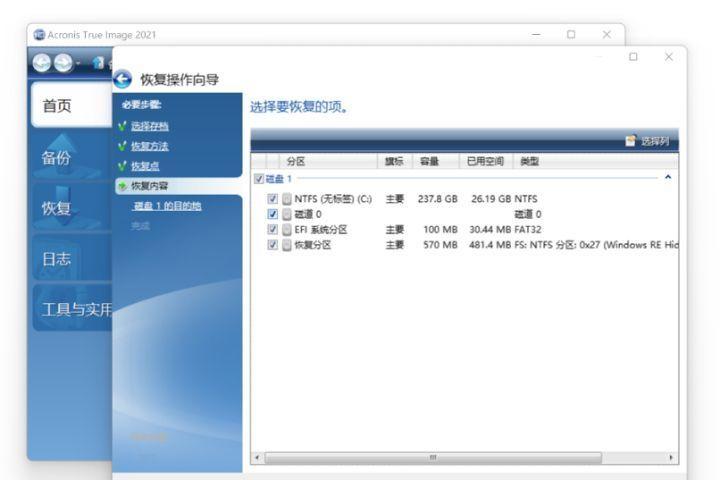The image size is (720, 480).
Task: Open the 备份 section in the sidebar
Action: 72,158
